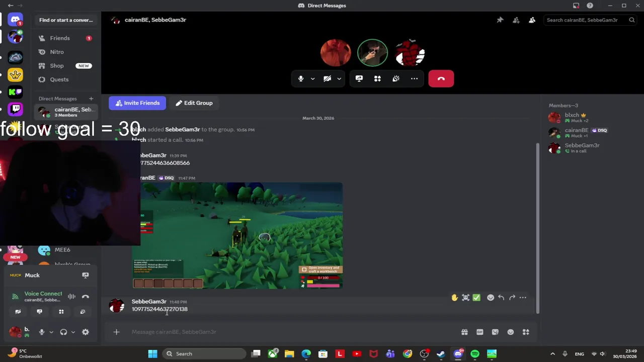Select the crown server icon in sidebar

pos(15,75)
